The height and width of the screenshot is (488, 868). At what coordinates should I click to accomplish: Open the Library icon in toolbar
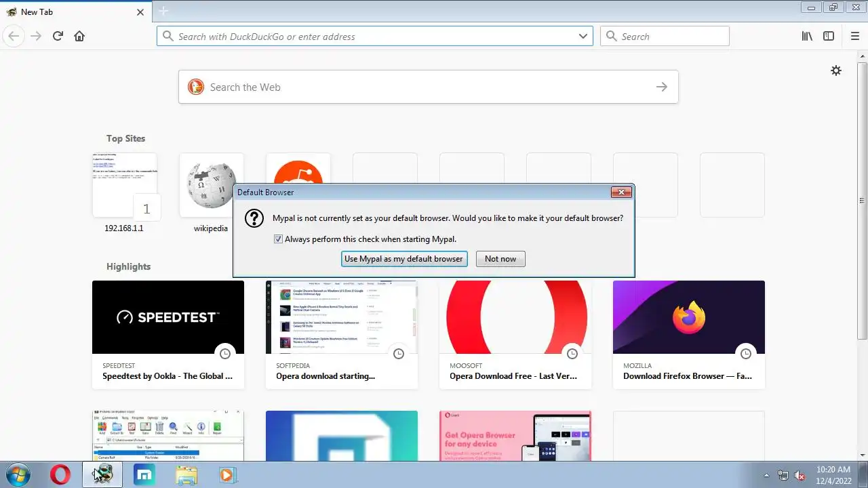pyautogui.click(x=807, y=36)
